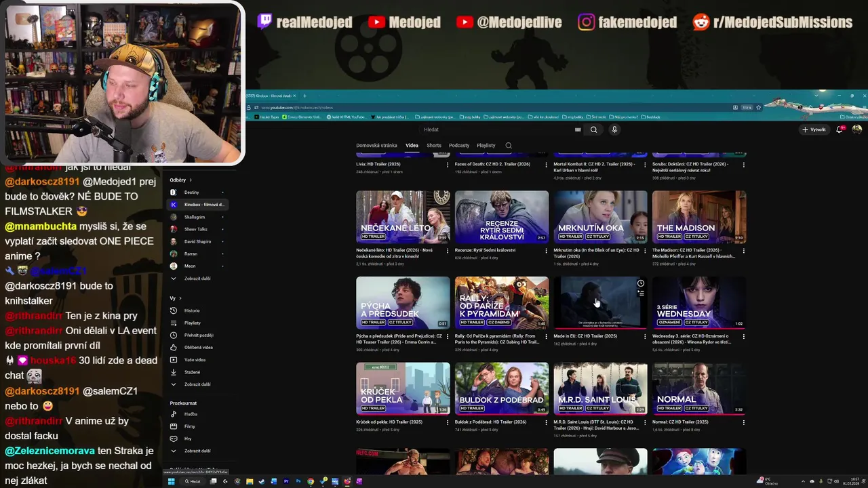
Task: Switch to the Podcasty channel tab
Action: pos(459,146)
